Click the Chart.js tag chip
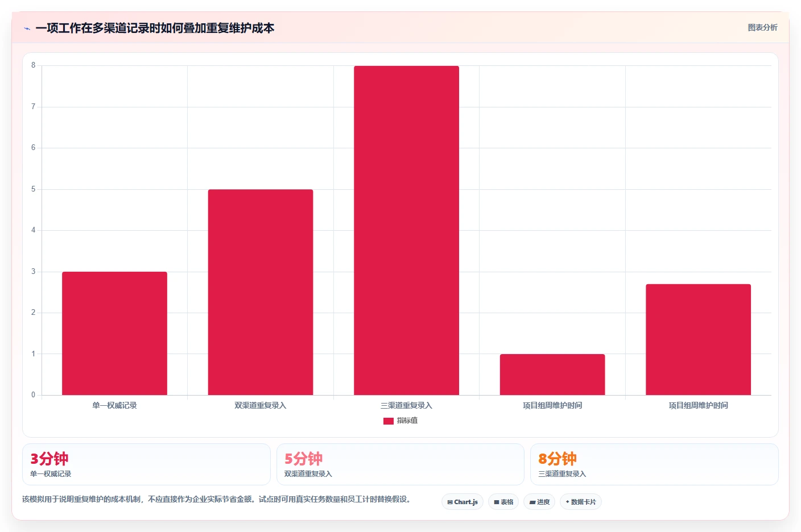Viewport: 801px width, 532px height. (463, 502)
